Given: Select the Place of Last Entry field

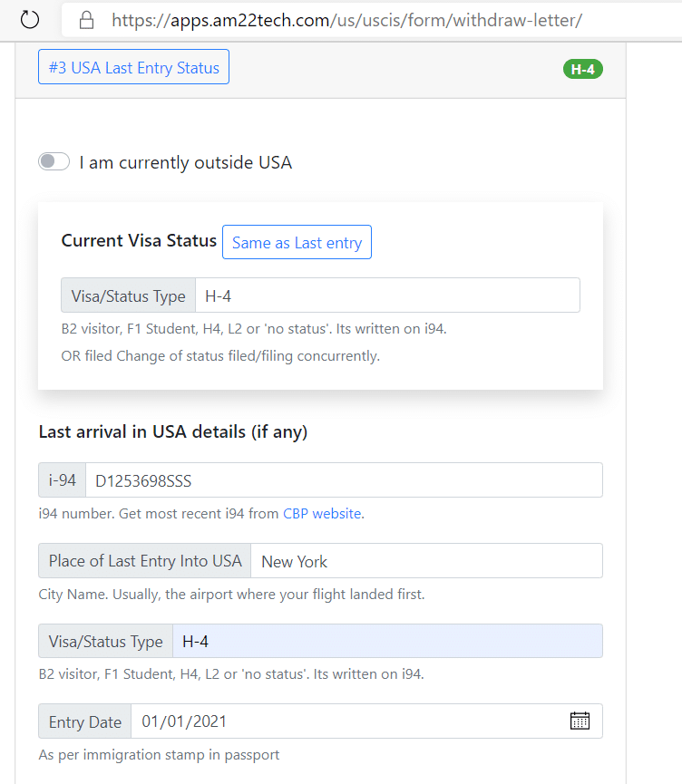Looking at the screenshot, I should (426, 561).
